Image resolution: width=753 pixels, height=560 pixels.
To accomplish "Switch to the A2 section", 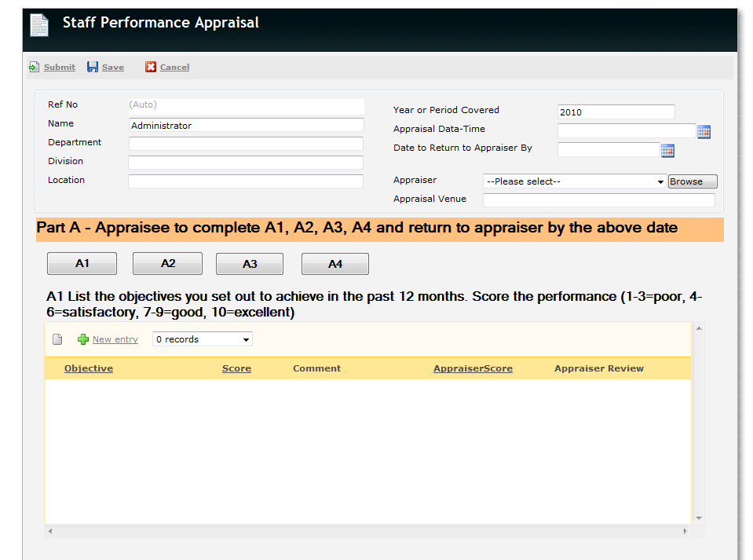I will click(x=167, y=264).
